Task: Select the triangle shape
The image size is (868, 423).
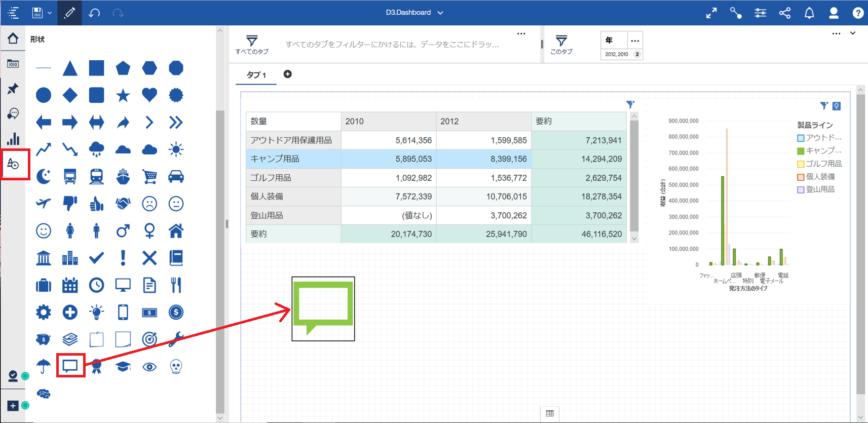Action: pyautogui.click(x=70, y=68)
